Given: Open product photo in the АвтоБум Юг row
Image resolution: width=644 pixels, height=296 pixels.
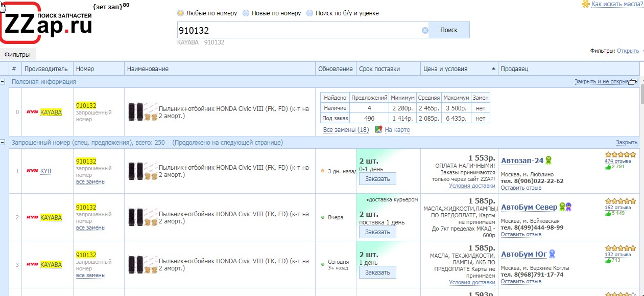Looking at the screenshot, I should [x=142, y=264].
